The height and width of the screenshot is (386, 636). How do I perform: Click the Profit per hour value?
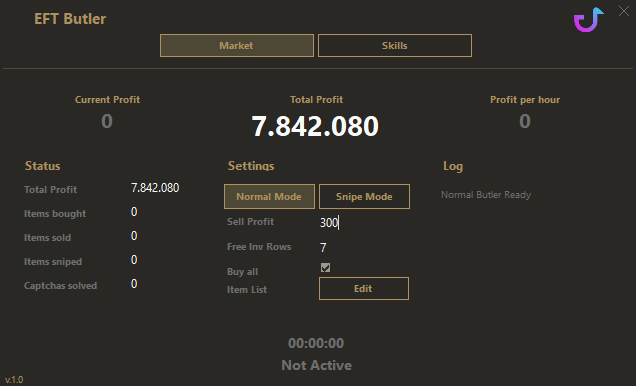pyautogui.click(x=525, y=121)
